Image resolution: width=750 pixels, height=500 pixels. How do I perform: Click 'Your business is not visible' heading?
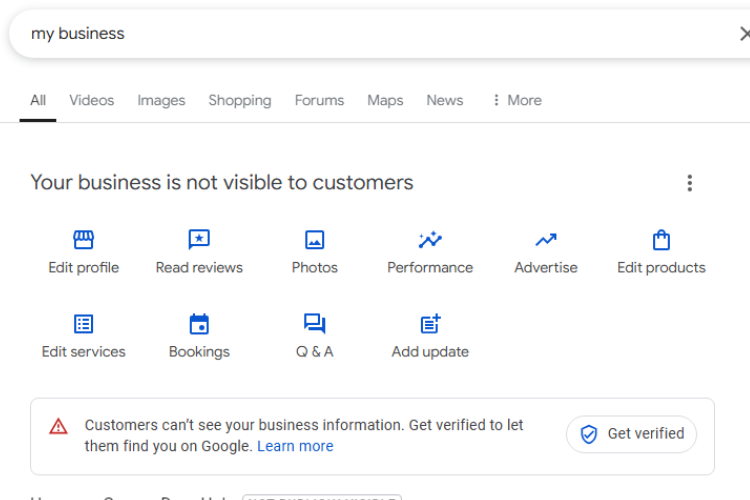(x=221, y=182)
